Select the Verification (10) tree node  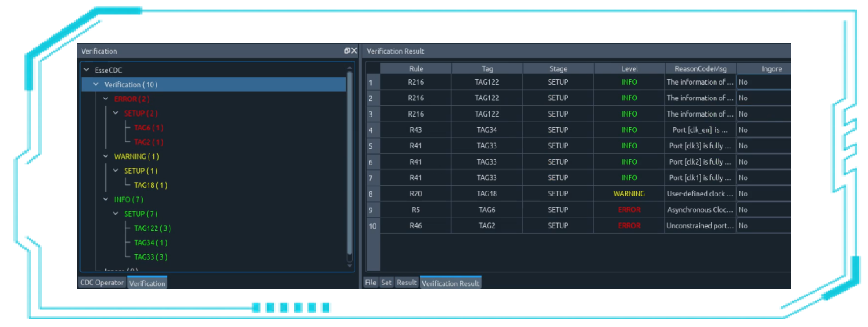click(131, 85)
